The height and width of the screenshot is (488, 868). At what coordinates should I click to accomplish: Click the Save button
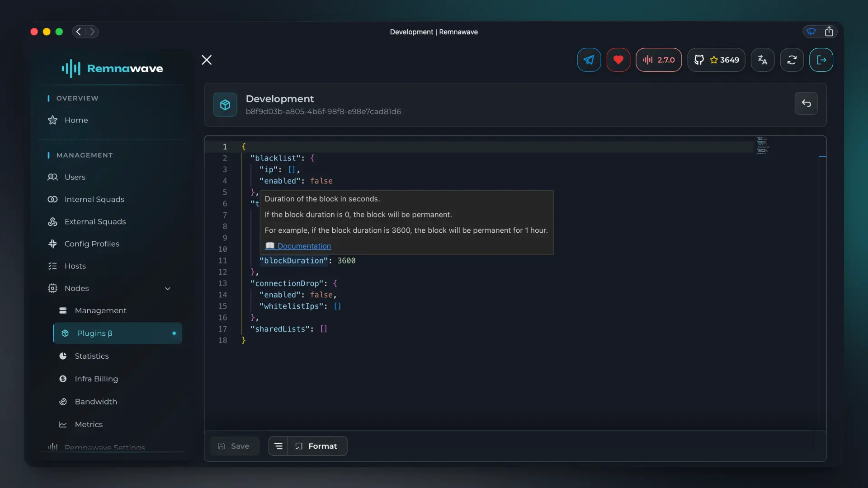pos(234,446)
